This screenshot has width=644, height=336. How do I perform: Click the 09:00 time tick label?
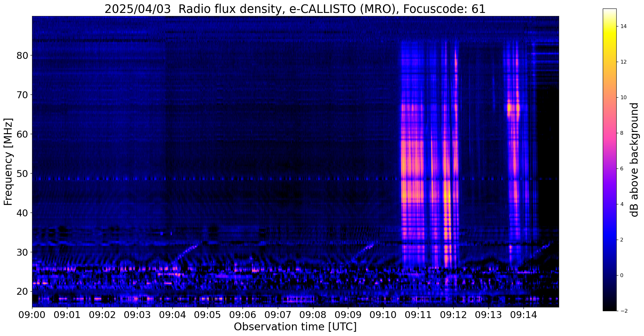(32, 314)
